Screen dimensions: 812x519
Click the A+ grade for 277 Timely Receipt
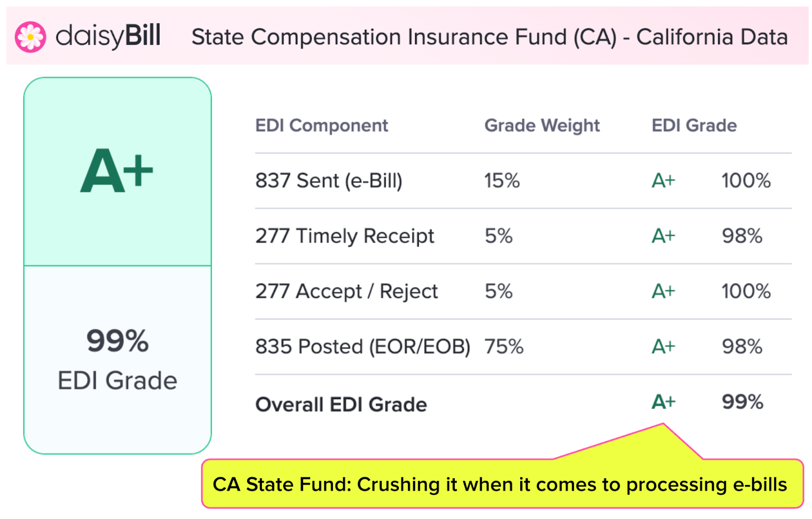pos(663,236)
